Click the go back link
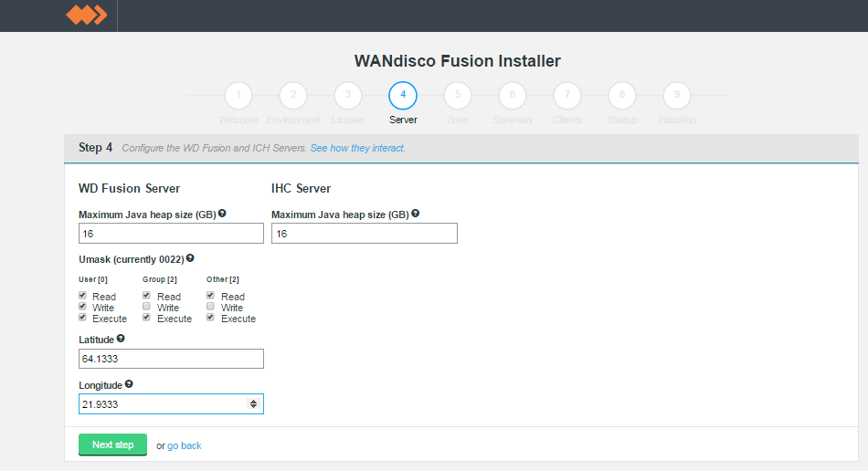Screen dimensions: 868x471 click(x=185, y=445)
